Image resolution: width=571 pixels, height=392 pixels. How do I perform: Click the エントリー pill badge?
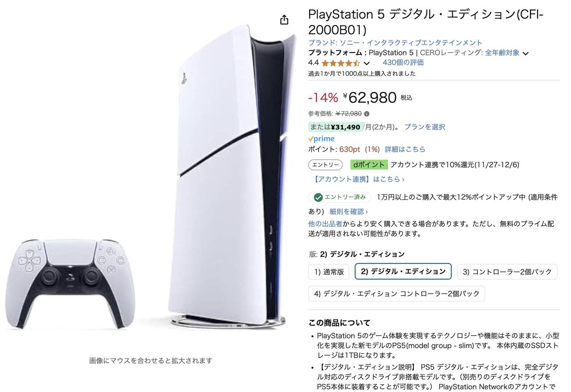tap(325, 165)
